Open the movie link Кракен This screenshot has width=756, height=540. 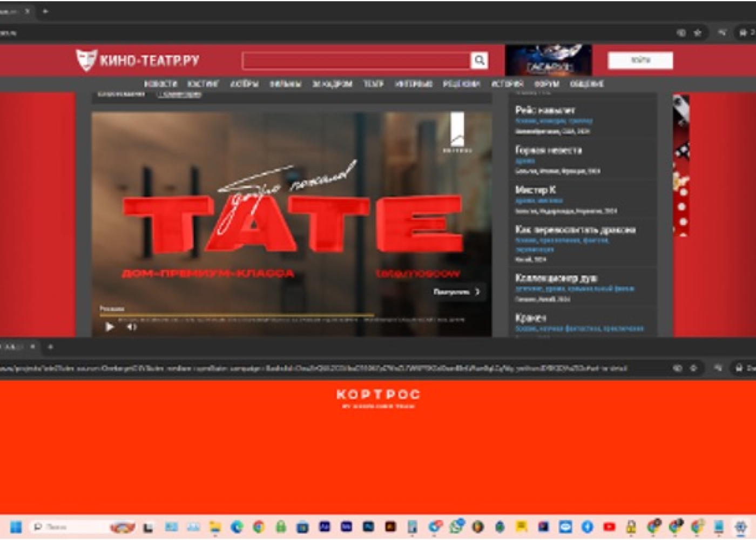click(530, 318)
